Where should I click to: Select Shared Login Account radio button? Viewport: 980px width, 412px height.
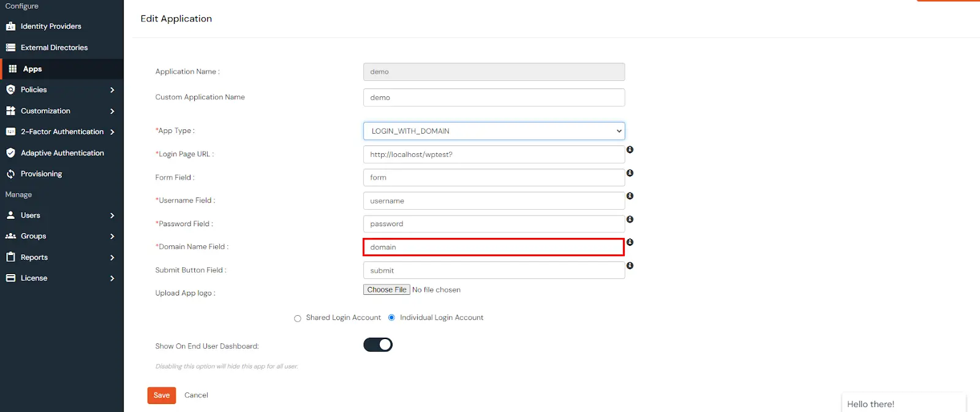(298, 318)
